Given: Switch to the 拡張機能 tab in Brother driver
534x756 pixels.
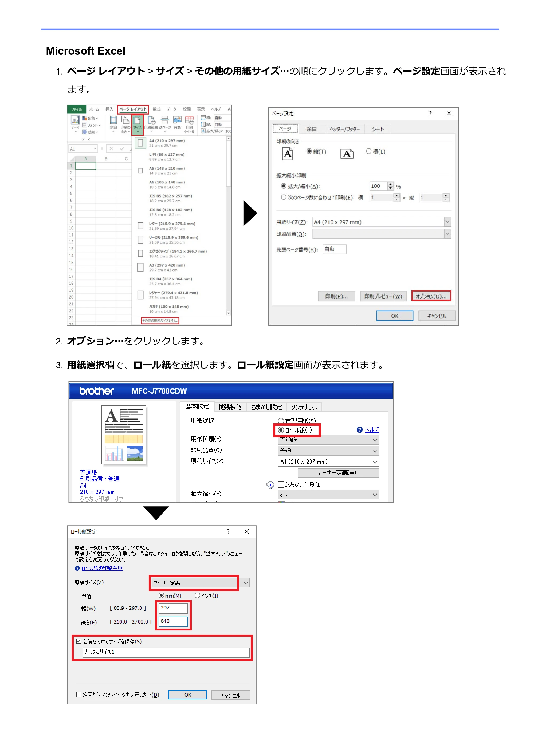Looking at the screenshot, I should click(230, 407).
